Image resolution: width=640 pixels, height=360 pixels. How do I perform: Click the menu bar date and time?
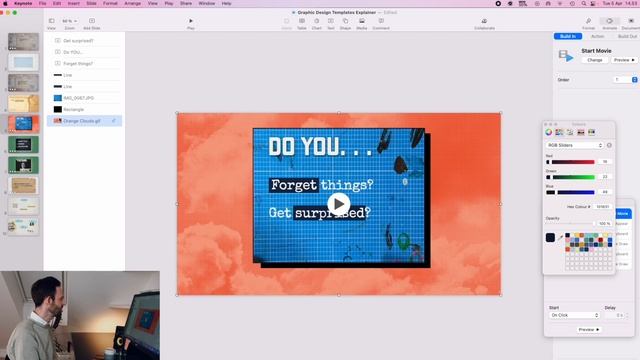pos(621,3)
